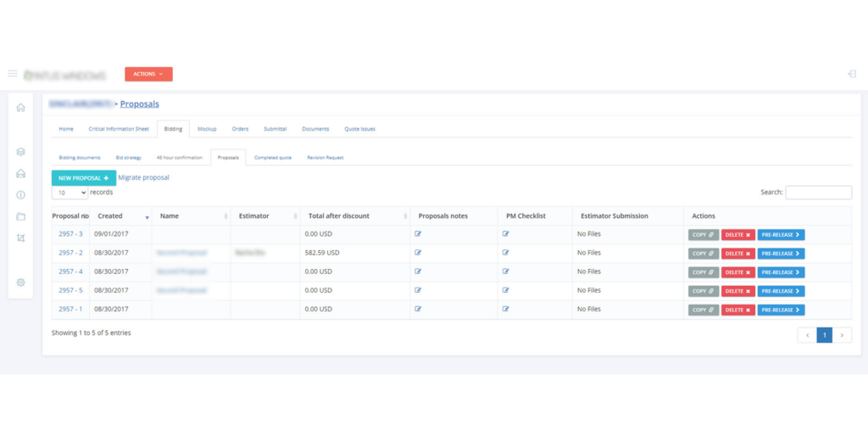Click the info circle icon in sidebar

click(20, 195)
